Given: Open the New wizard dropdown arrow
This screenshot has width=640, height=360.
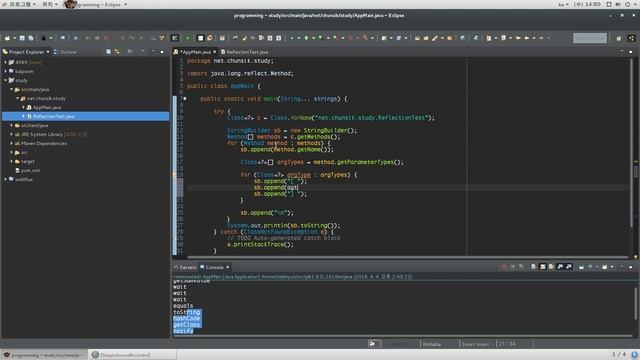Looking at the screenshot, I should tap(14, 38).
